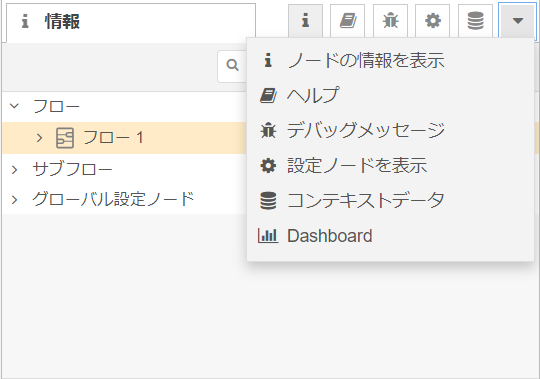The width and height of the screenshot is (540, 379).
Task: Collapse the フロー tree section
Action: point(14,106)
